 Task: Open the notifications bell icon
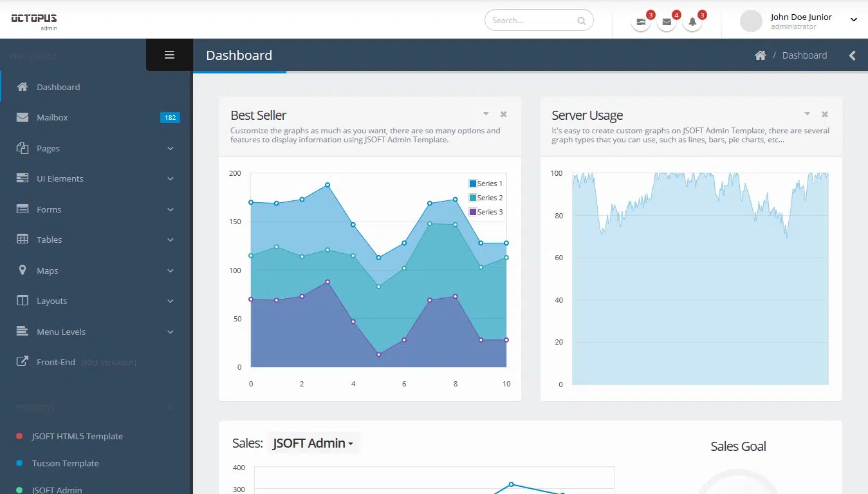[692, 22]
